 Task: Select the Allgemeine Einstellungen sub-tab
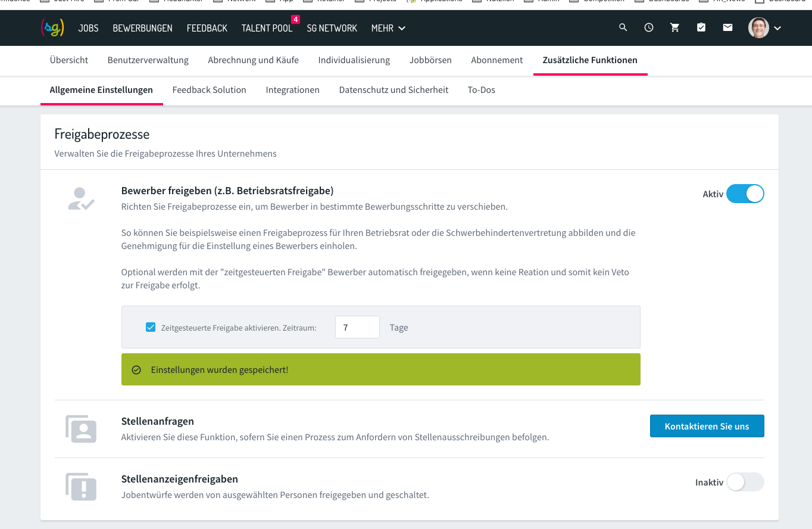click(x=101, y=90)
